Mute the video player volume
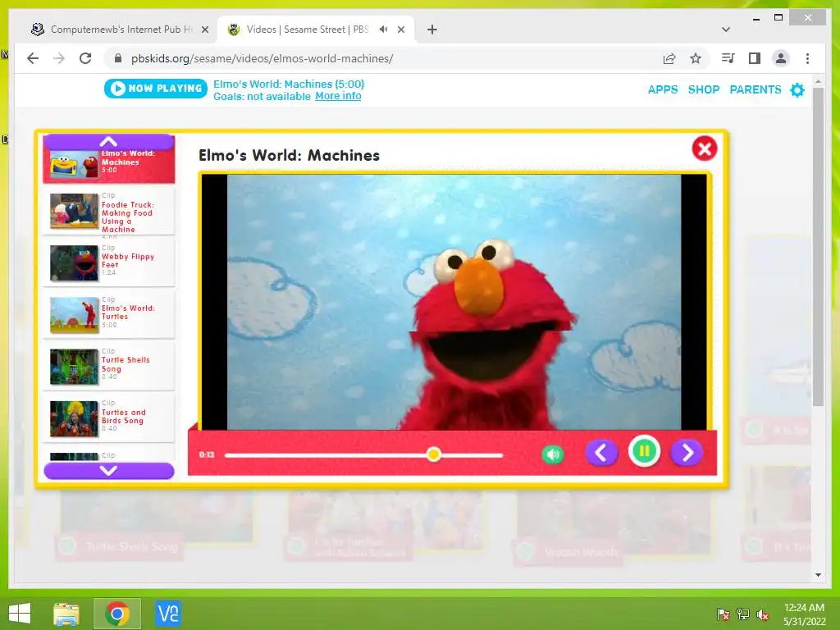Image resolution: width=840 pixels, height=630 pixels. tap(553, 454)
